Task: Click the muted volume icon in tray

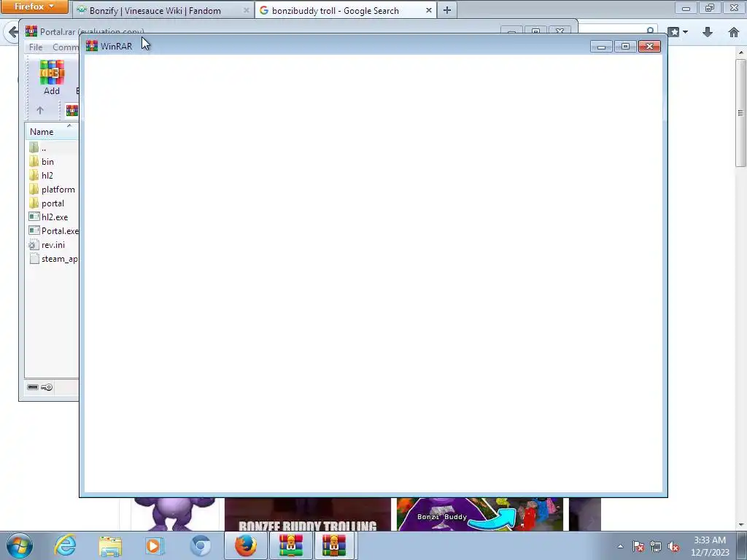Action: click(673, 546)
